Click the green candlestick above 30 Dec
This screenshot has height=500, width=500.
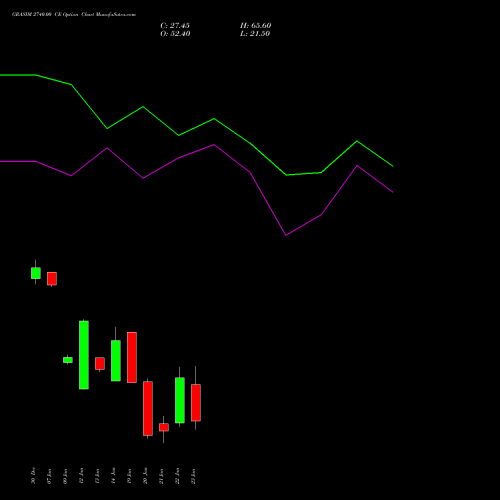[x=36, y=273]
